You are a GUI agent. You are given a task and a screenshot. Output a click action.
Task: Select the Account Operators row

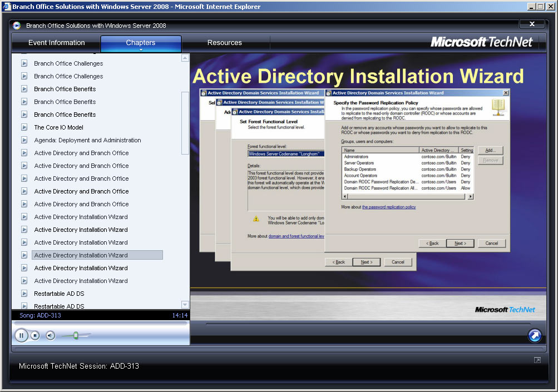point(407,175)
